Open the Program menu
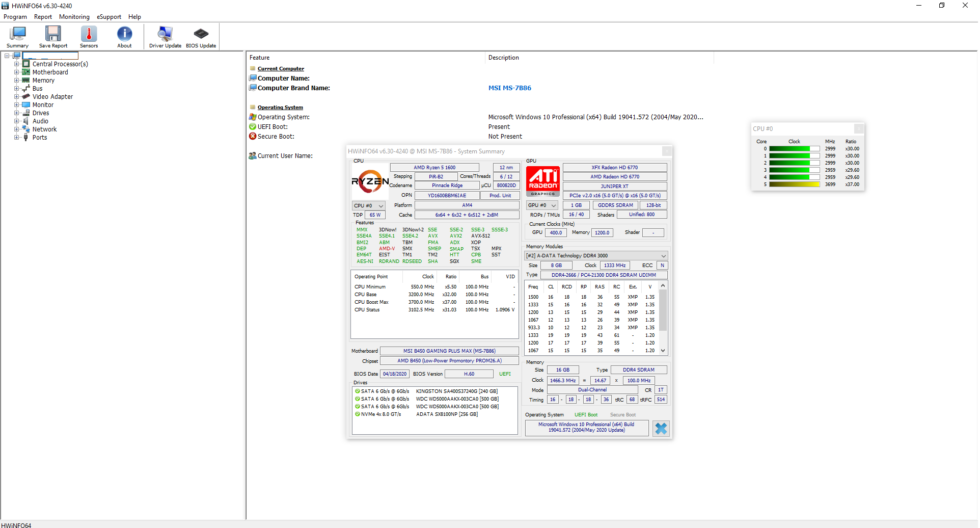 [x=15, y=17]
